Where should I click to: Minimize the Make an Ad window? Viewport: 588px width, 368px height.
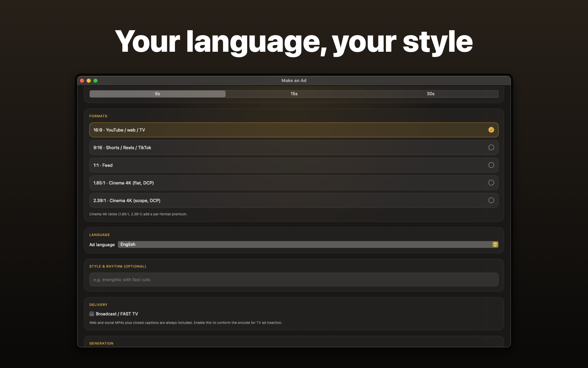[x=89, y=80]
